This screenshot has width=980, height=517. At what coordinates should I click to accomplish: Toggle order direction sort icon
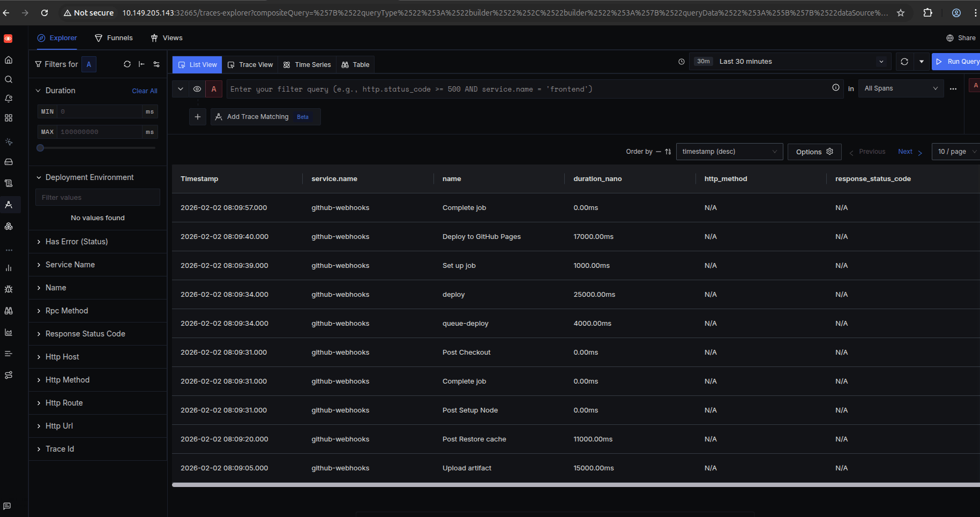[x=668, y=152]
